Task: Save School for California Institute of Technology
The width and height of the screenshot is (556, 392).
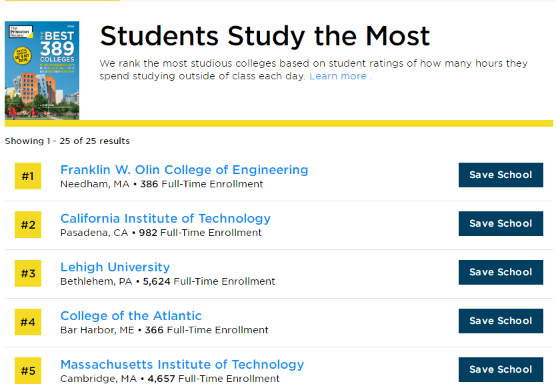Action: tap(500, 223)
